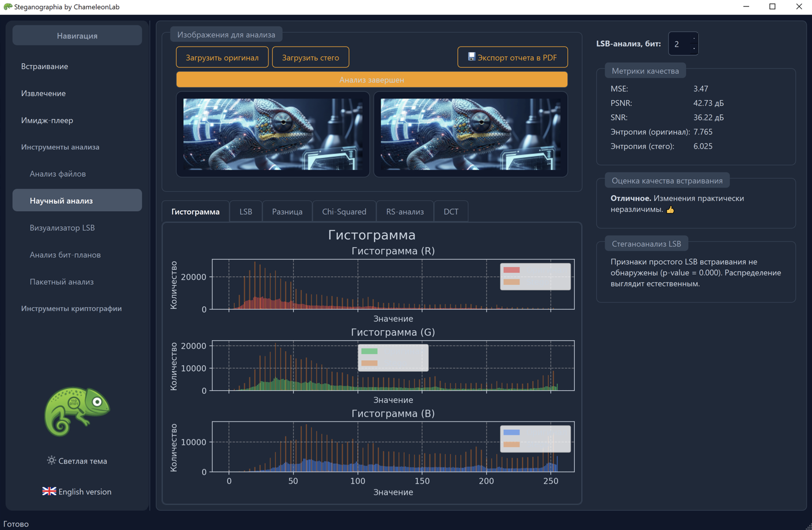Viewport: 812px width, 530px height.
Task: Increase the LSB bits with the up arrow
Action: [694, 39]
